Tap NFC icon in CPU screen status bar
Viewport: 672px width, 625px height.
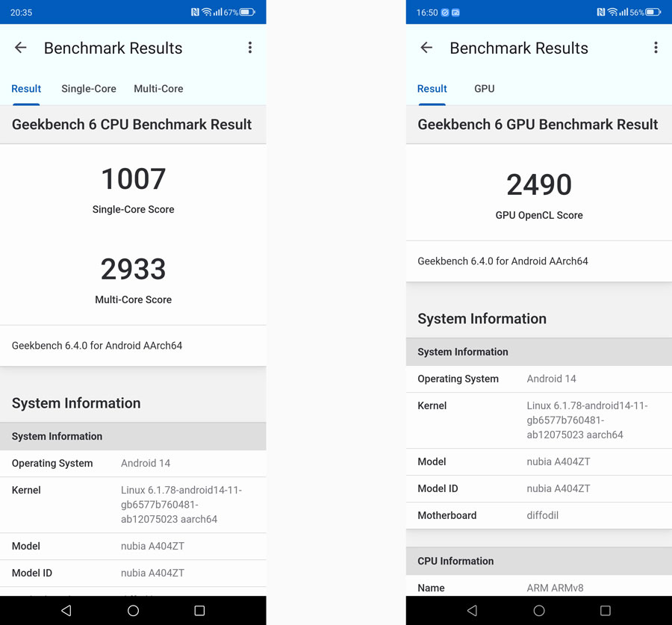click(195, 12)
